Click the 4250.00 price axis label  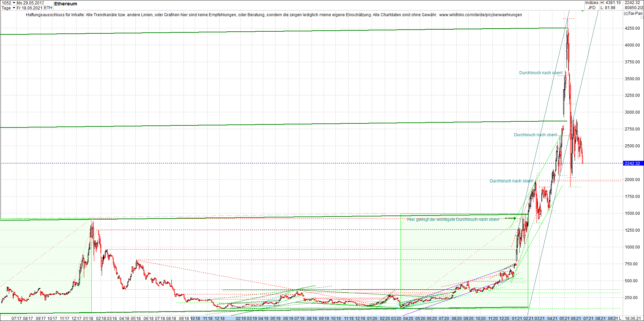[x=632, y=28]
